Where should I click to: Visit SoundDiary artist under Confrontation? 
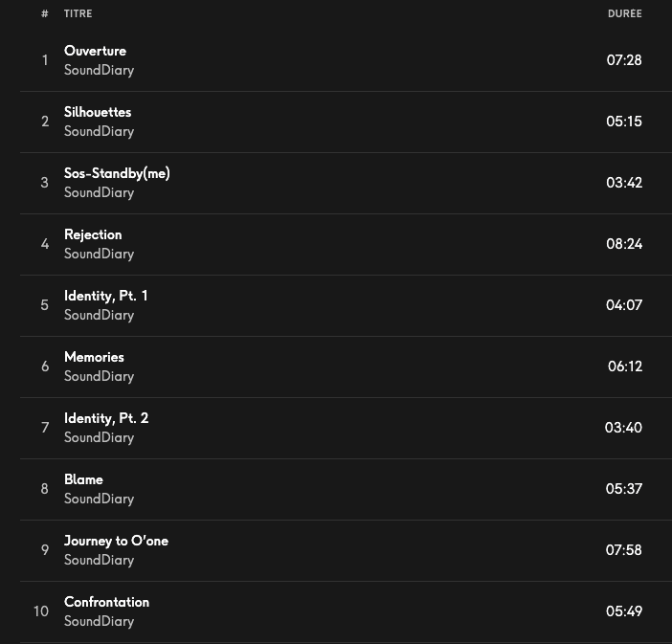click(99, 621)
